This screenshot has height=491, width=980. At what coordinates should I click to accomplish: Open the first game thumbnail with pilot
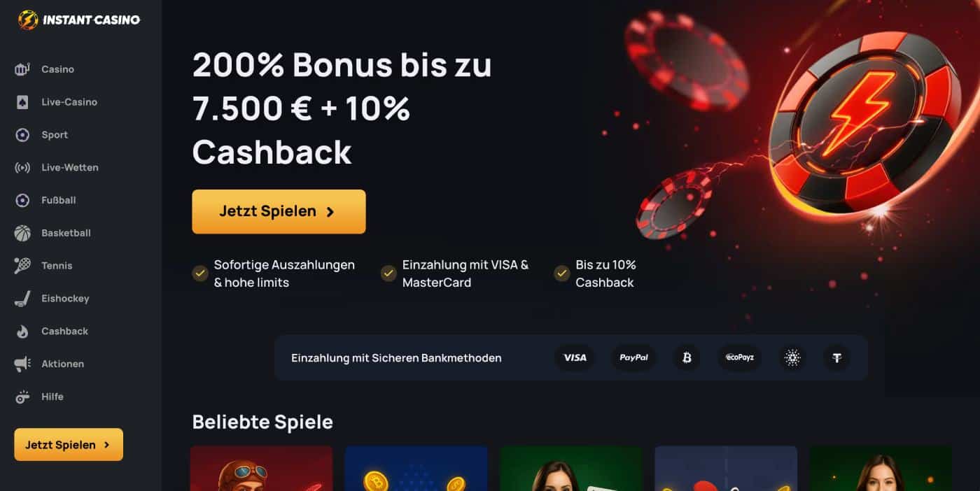[262, 469]
